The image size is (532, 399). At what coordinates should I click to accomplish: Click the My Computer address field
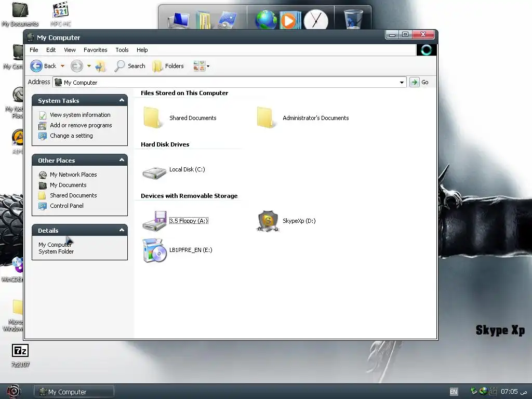(229, 82)
